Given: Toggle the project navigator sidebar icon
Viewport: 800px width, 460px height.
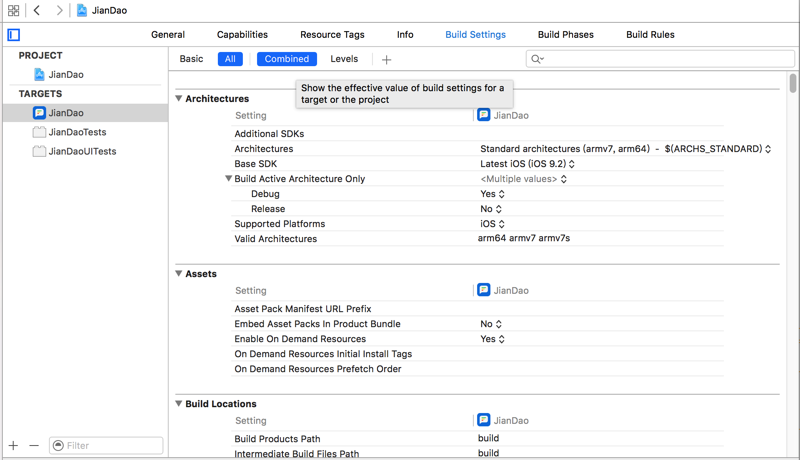Looking at the screenshot, I should 14,35.
